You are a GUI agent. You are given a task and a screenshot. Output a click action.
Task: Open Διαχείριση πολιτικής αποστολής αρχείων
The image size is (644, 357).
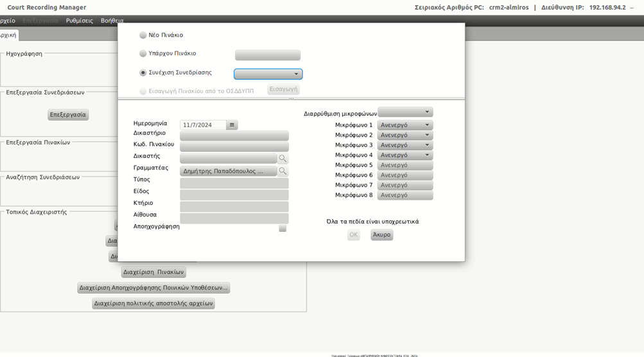point(153,304)
